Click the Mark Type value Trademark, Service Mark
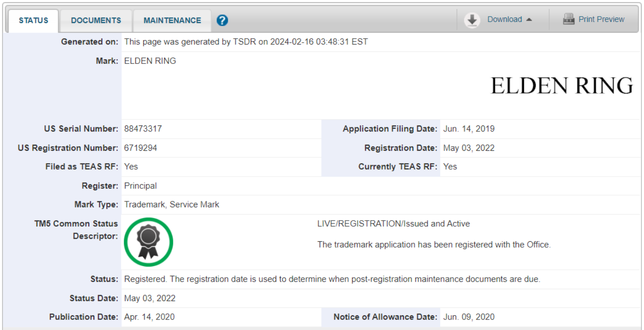 coord(172,205)
